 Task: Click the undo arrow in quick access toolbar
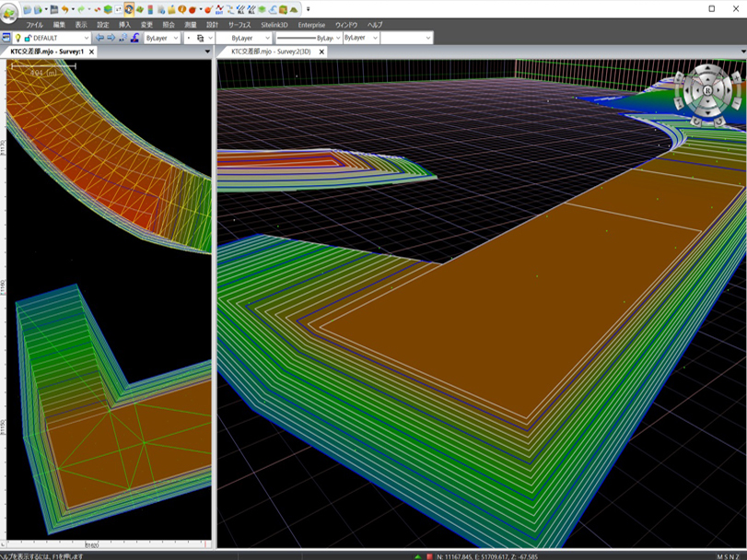[65, 8]
